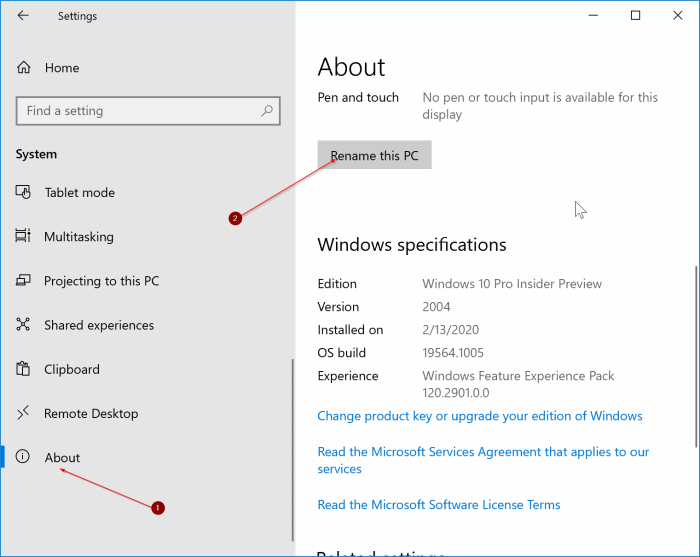Viewport: 700px width, 557px height.
Task: Click the search magnifier icon
Action: tap(267, 110)
